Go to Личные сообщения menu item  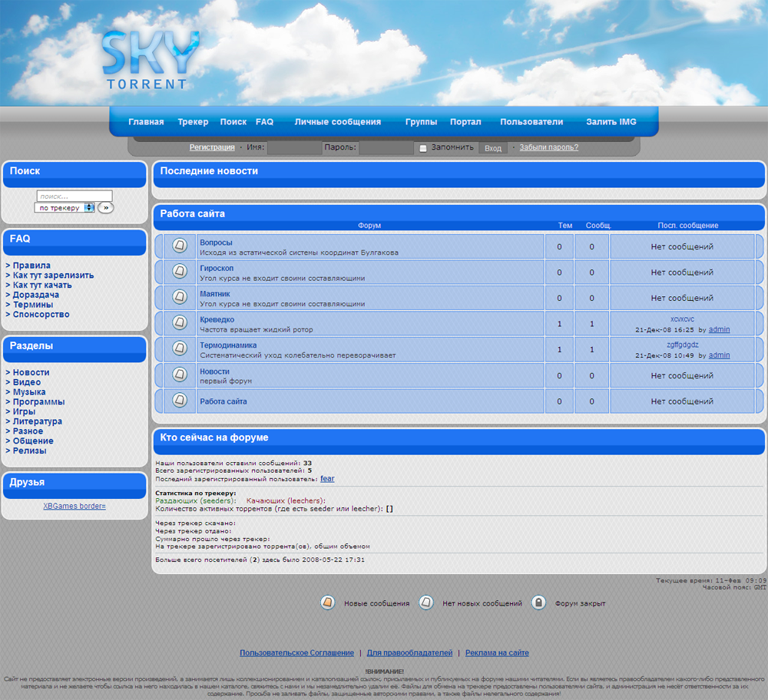(x=337, y=122)
